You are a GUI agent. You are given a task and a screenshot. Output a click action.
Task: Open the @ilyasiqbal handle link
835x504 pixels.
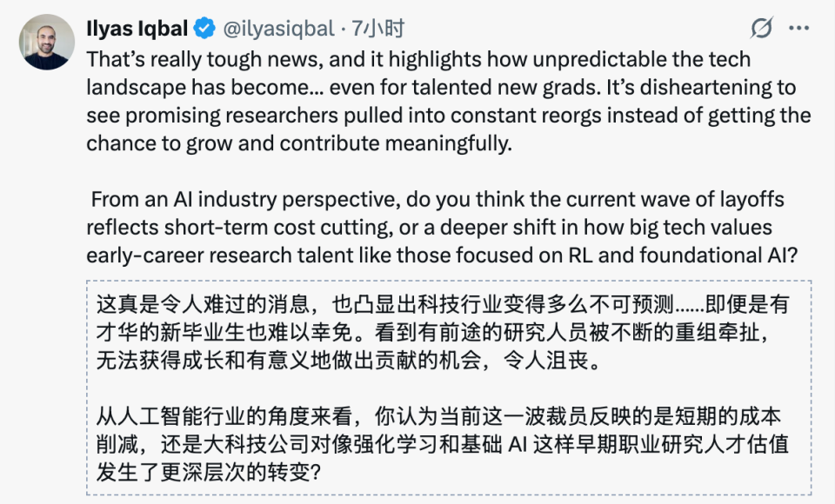(x=278, y=29)
